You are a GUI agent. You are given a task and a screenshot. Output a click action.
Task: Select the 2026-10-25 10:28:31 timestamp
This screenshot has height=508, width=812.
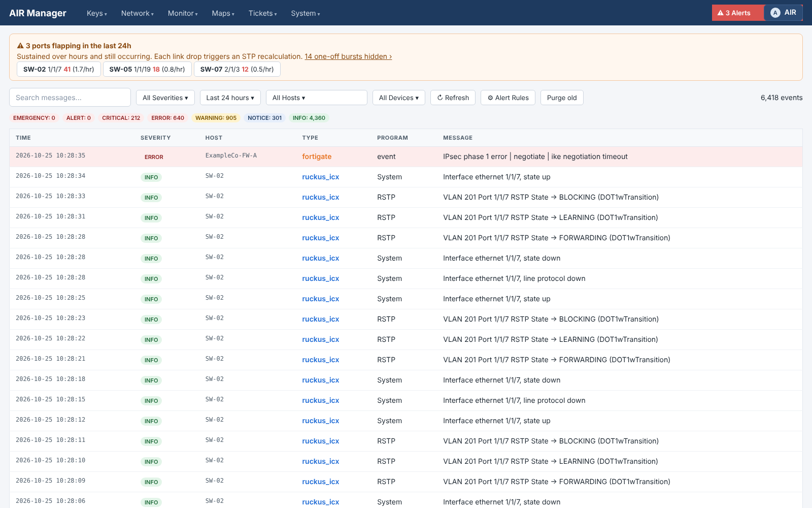point(50,216)
